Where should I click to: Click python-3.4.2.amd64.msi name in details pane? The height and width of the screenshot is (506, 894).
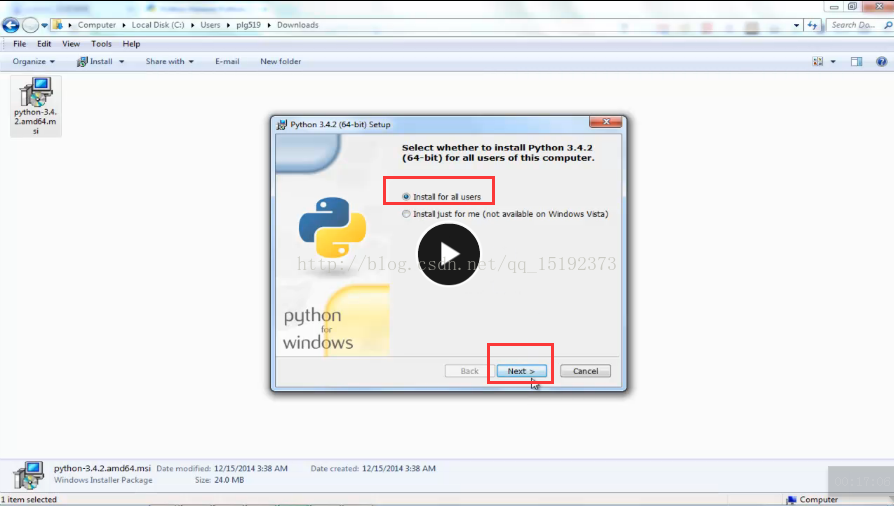[x=103, y=468]
